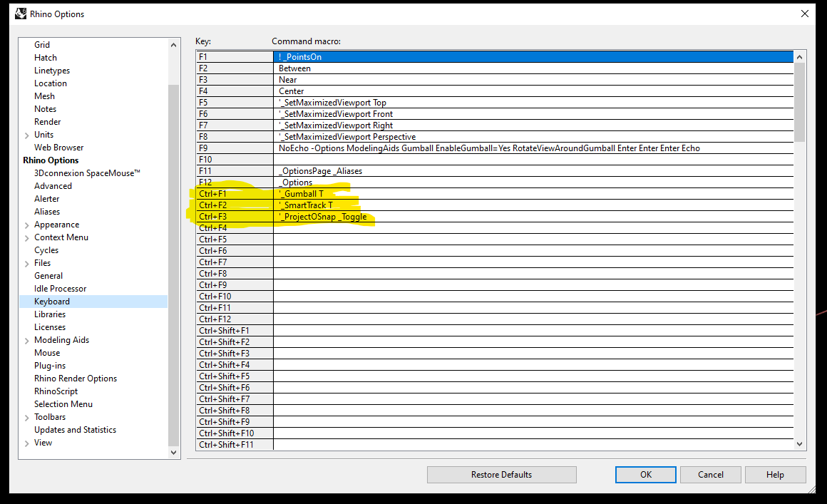
Task: Open the Mesh settings page
Action: (44, 96)
